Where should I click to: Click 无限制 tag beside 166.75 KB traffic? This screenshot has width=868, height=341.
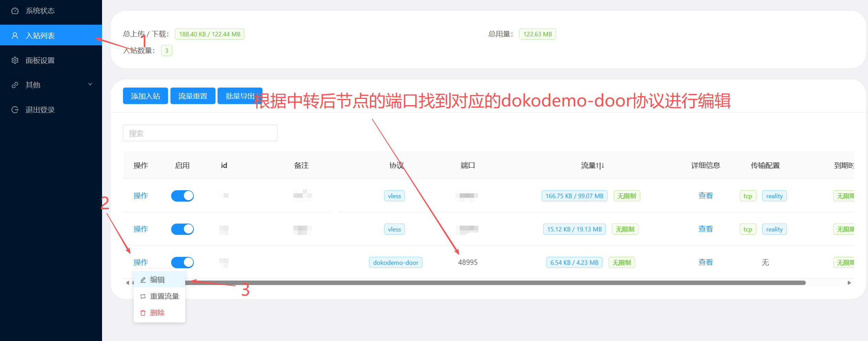[627, 196]
